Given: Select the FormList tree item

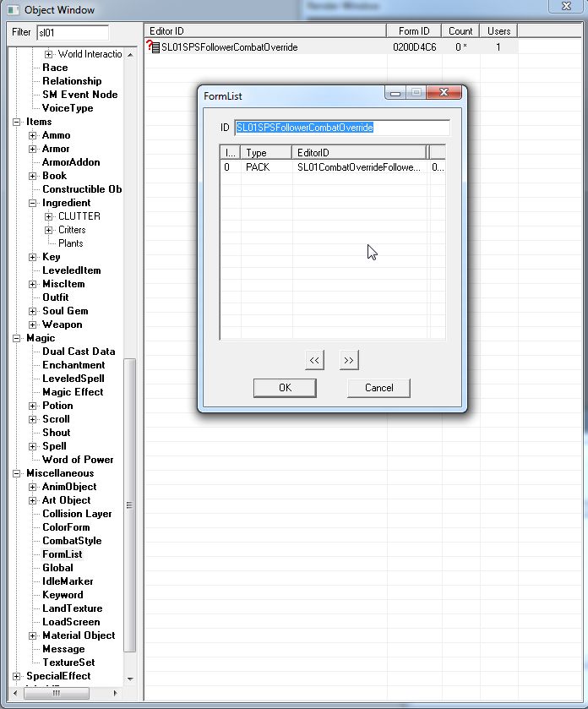Looking at the screenshot, I should pos(63,554).
